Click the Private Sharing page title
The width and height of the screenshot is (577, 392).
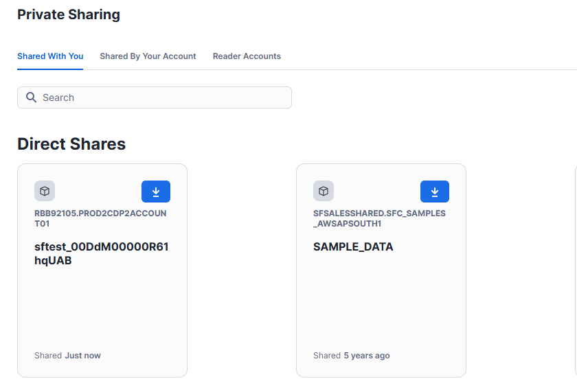[69, 14]
